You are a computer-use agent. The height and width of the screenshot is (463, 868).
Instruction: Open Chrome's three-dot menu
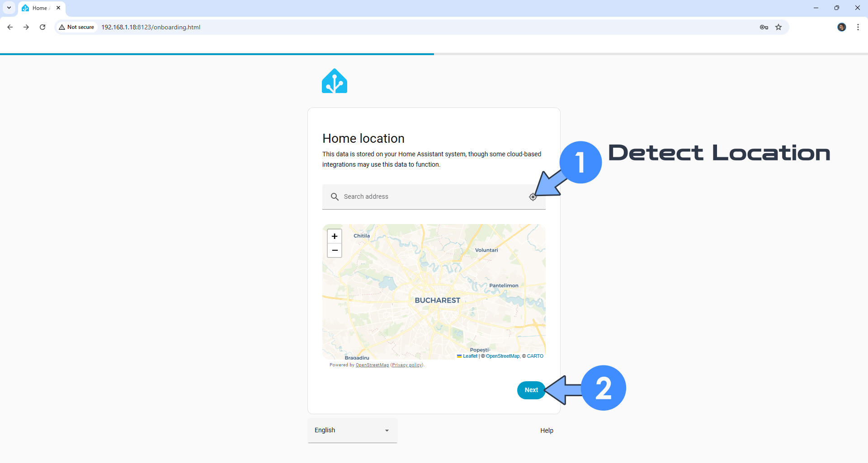858,27
